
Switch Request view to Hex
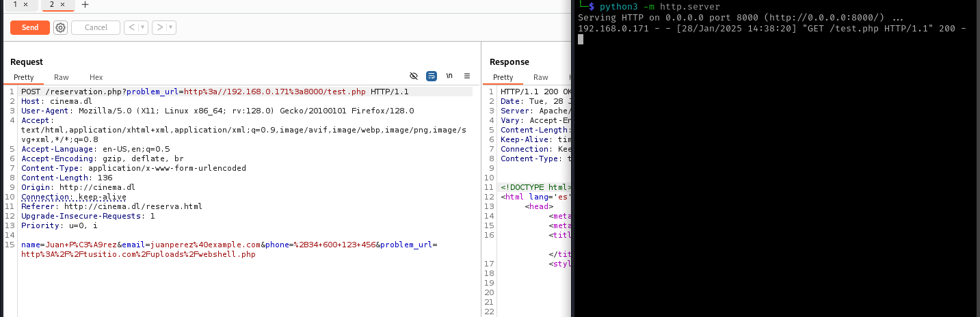pyautogui.click(x=96, y=77)
